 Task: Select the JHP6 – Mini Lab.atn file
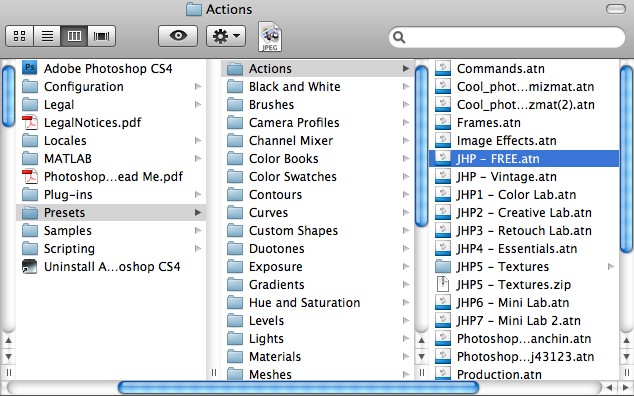pyautogui.click(x=524, y=303)
